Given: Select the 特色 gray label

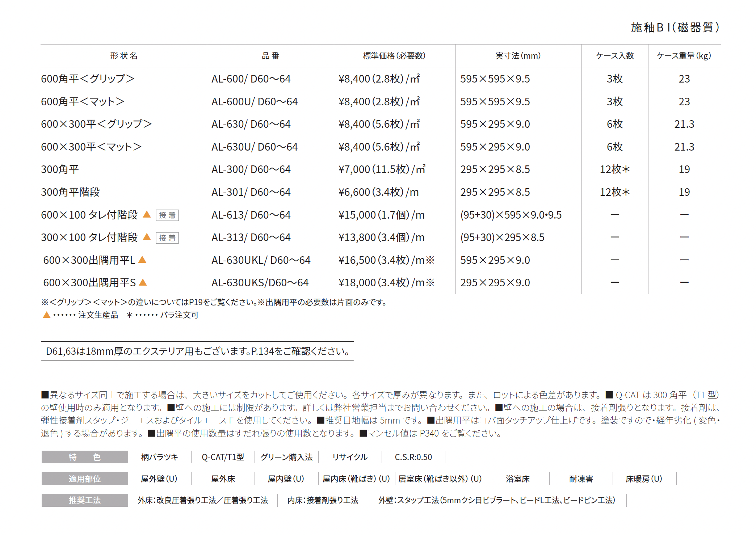Looking at the screenshot, I should tap(85, 457).
